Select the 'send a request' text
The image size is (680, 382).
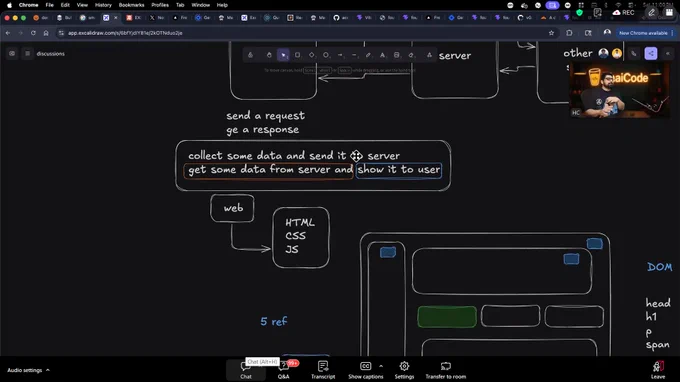(x=265, y=115)
